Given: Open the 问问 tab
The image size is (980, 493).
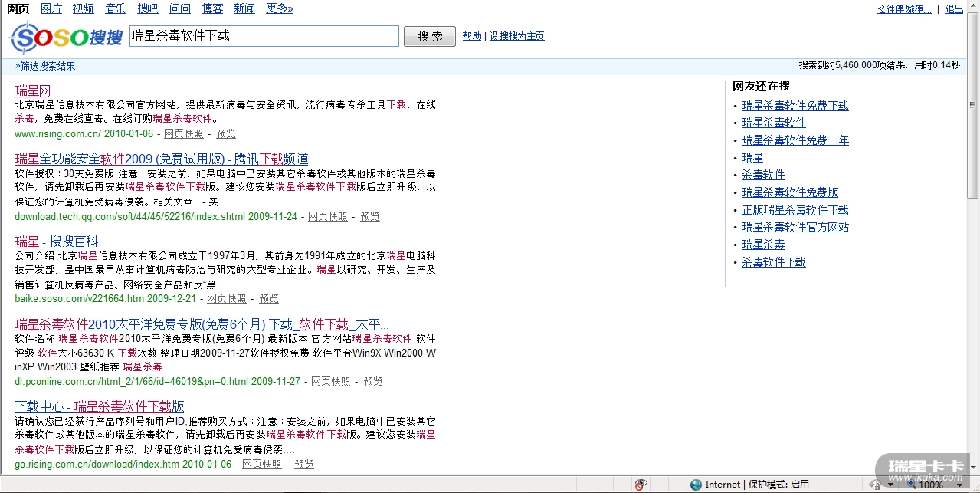Looking at the screenshot, I should 180,8.
